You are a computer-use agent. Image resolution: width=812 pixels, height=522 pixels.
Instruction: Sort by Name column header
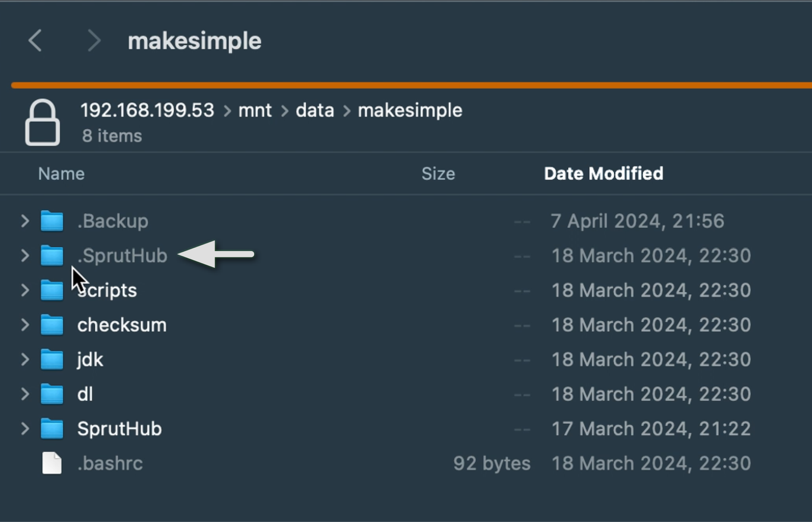click(x=61, y=174)
